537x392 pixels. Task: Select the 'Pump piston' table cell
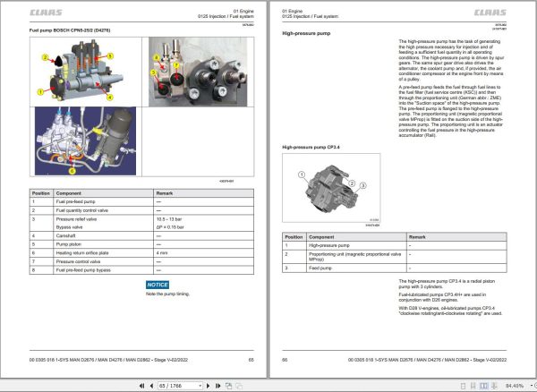pyautogui.click(x=104, y=244)
